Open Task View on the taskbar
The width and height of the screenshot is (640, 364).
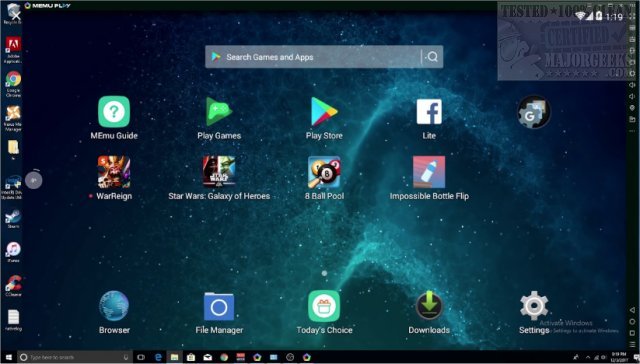click(141, 357)
